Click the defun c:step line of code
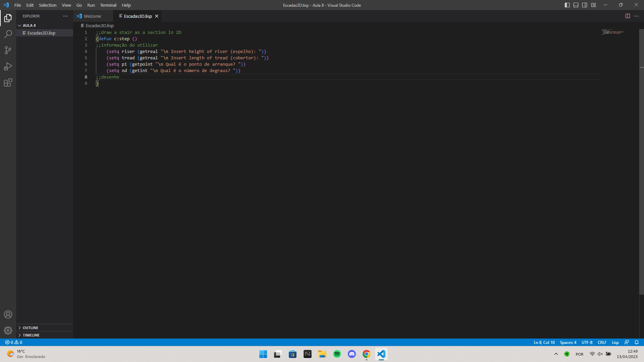The image size is (644, 362). point(117,39)
